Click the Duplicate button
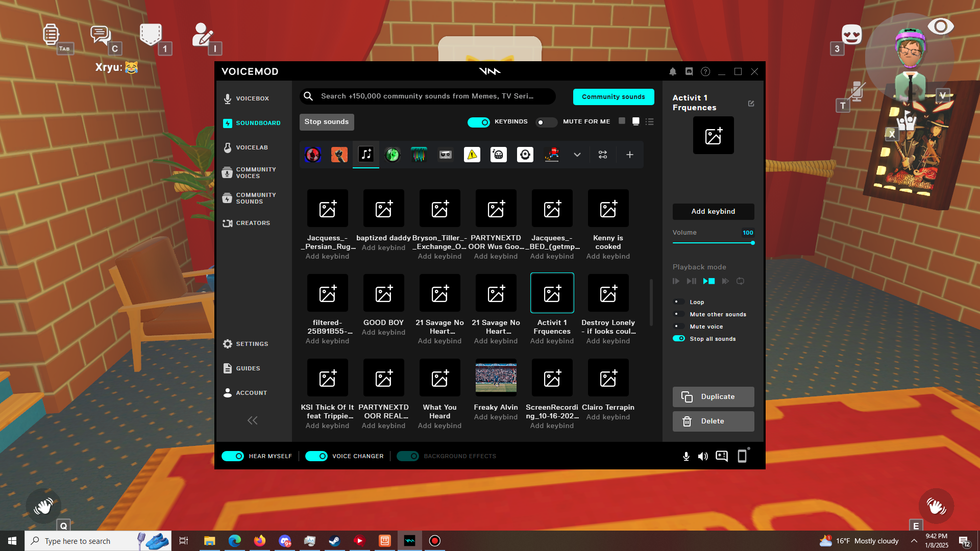The width and height of the screenshot is (980, 551). pyautogui.click(x=713, y=396)
